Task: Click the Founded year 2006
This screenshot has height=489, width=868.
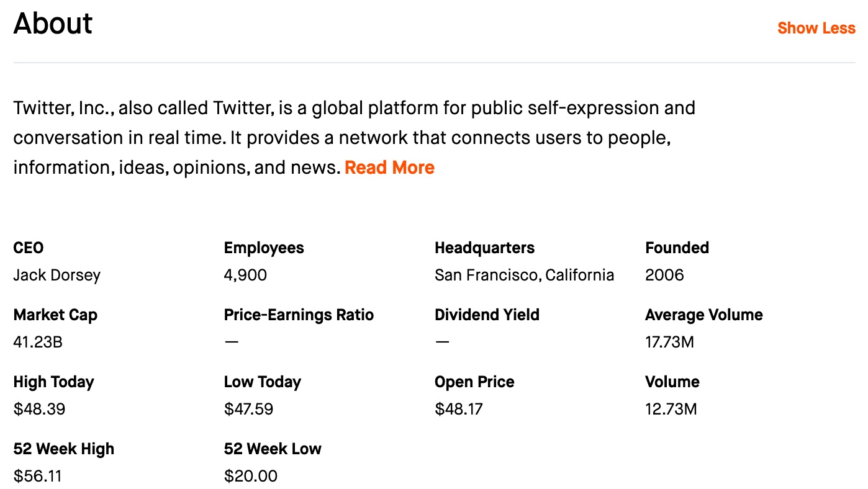Action: click(664, 275)
